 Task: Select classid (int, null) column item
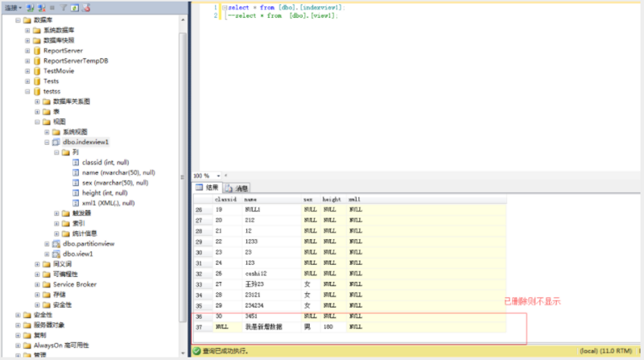[x=105, y=163]
